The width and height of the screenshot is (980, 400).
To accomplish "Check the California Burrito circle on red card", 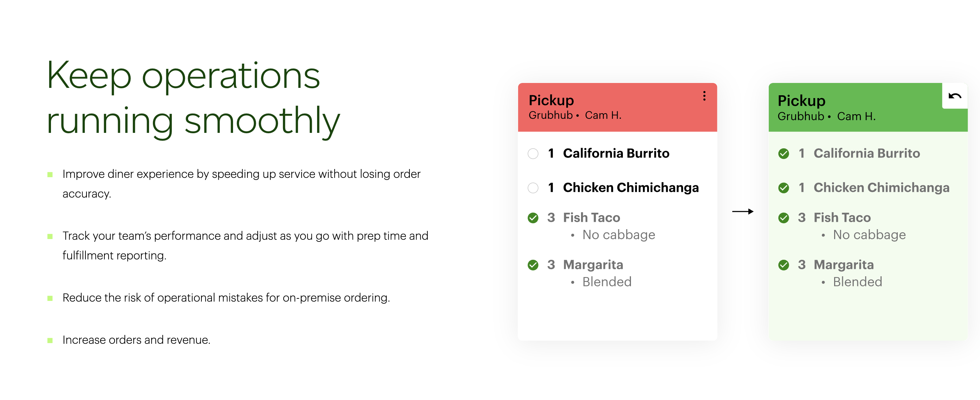I will pos(533,153).
